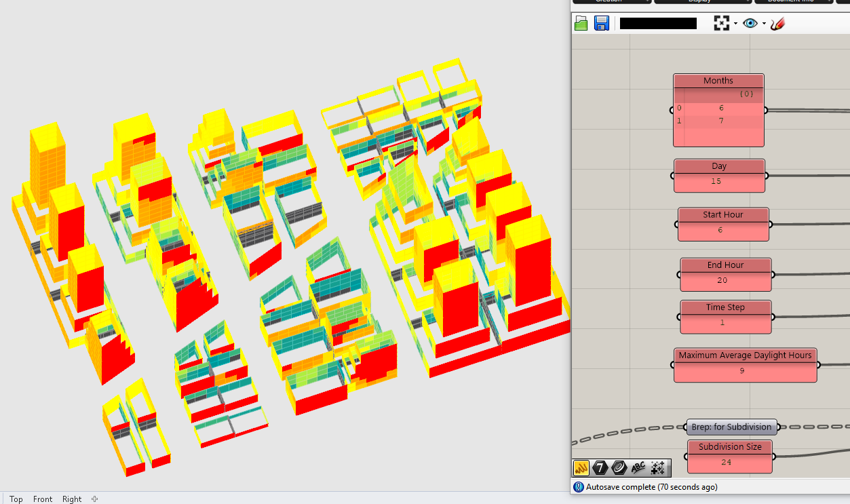Click the Day panel output grip
The height and width of the screenshot is (504, 850).
767,176
